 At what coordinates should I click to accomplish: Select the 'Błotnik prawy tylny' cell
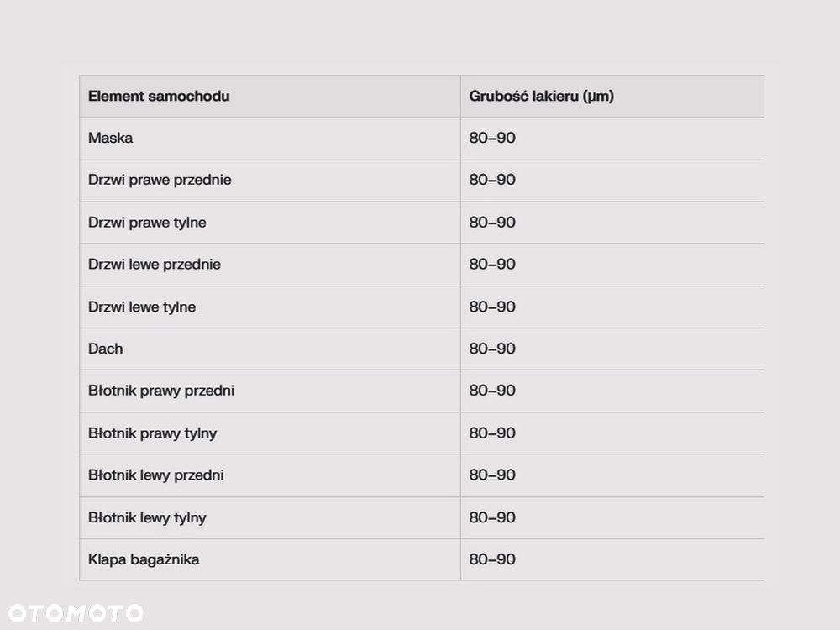pos(152,433)
